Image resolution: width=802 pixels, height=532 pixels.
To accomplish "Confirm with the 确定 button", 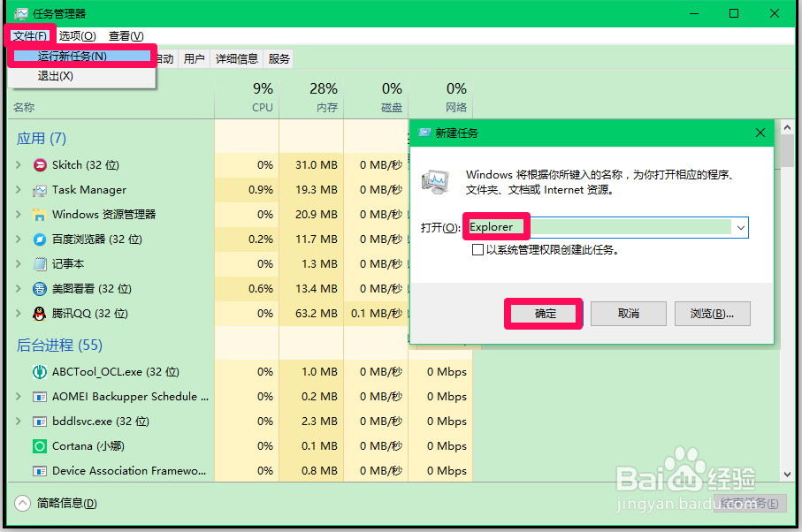I will click(x=545, y=314).
